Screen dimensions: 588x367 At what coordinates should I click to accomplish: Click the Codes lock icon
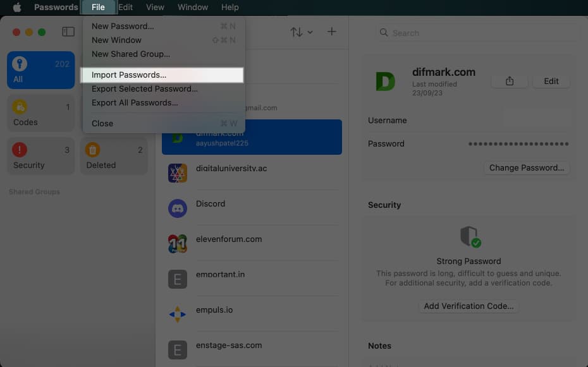tap(20, 107)
